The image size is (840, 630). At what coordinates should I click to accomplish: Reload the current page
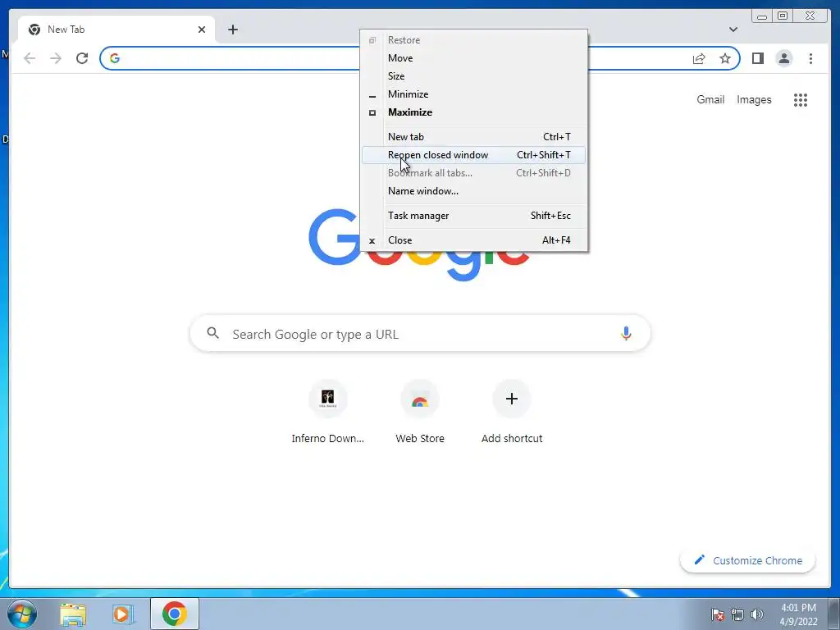(82, 58)
